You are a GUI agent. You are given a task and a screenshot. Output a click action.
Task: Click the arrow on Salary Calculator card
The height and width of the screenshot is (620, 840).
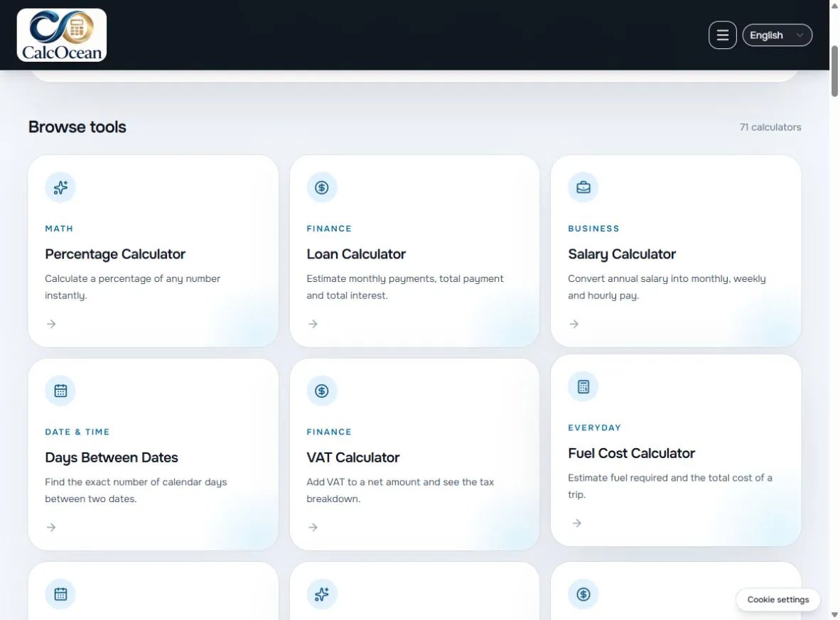pyautogui.click(x=574, y=324)
